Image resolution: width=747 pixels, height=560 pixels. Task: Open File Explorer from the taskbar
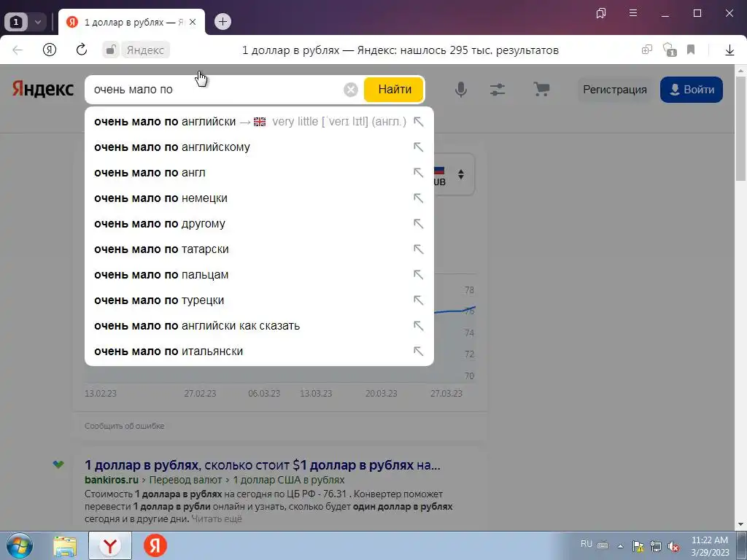65,546
